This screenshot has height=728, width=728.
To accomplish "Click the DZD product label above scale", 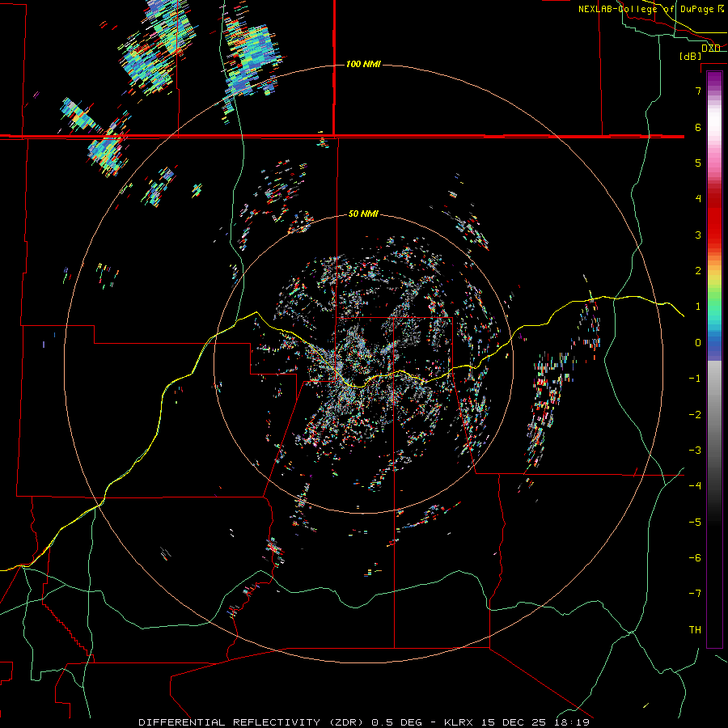I will point(711,48).
